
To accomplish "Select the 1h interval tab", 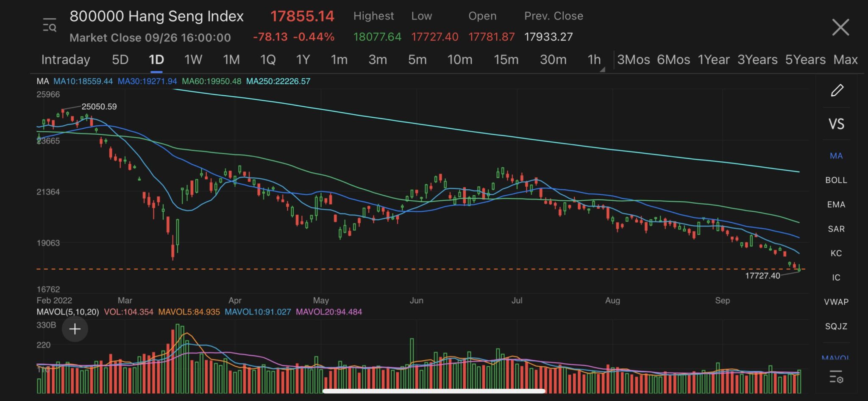I will pyautogui.click(x=594, y=60).
